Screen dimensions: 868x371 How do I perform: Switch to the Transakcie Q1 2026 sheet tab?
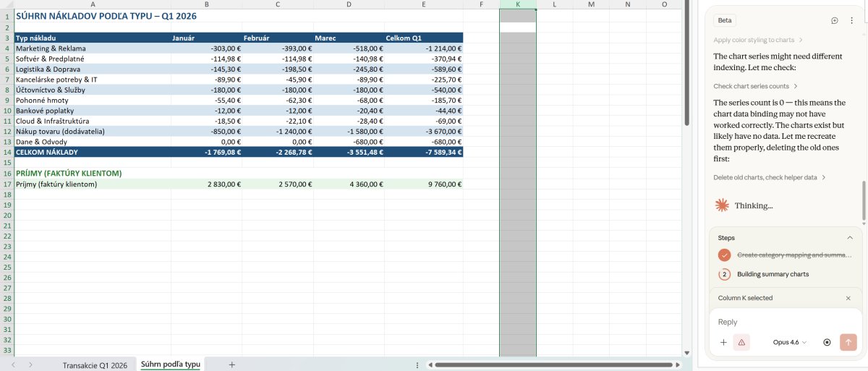point(95,364)
